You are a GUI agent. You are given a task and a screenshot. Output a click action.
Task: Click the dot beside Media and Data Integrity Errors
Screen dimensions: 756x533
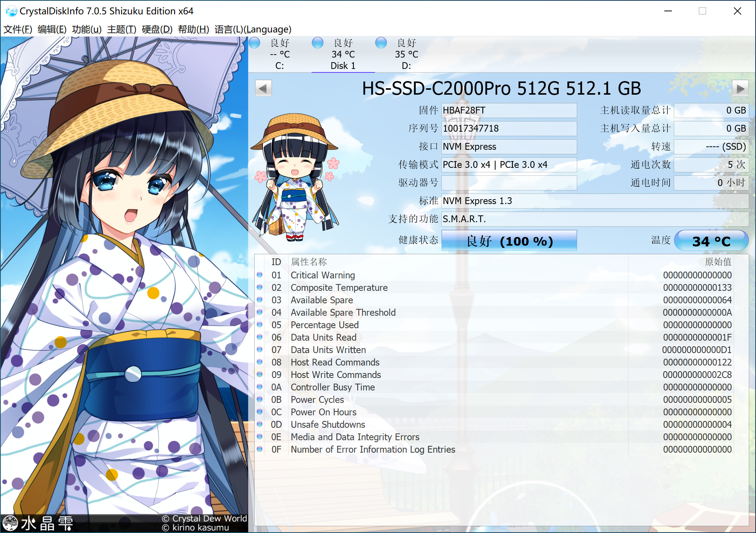[x=260, y=437]
